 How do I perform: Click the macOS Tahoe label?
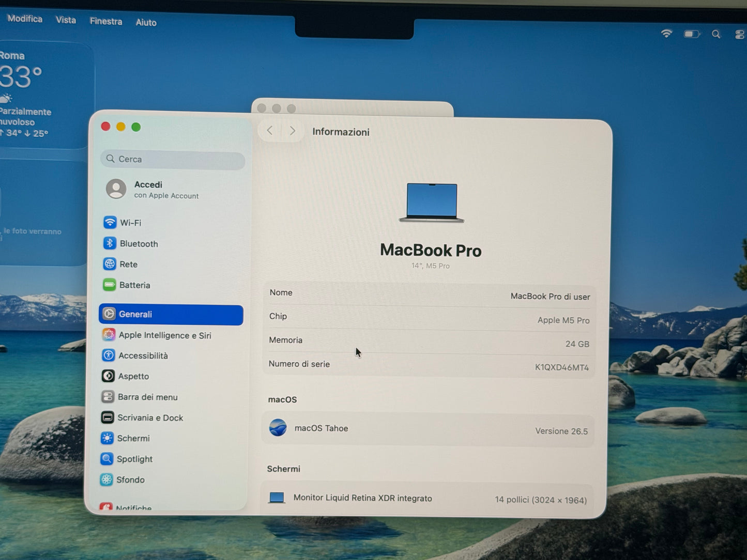point(321,428)
